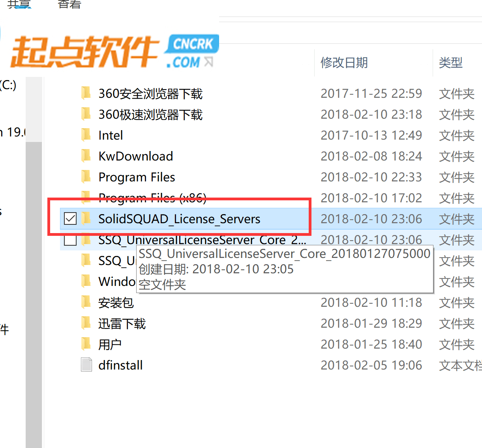Click the date 2018-02-05 19:06
The height and width of the screenshot is (448, 482).
point(371,365)
